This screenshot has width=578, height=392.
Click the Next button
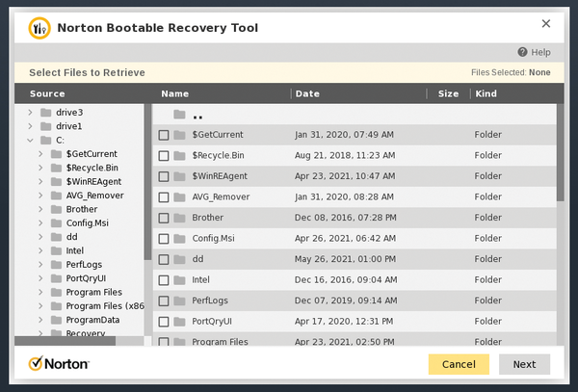(524, 364)
